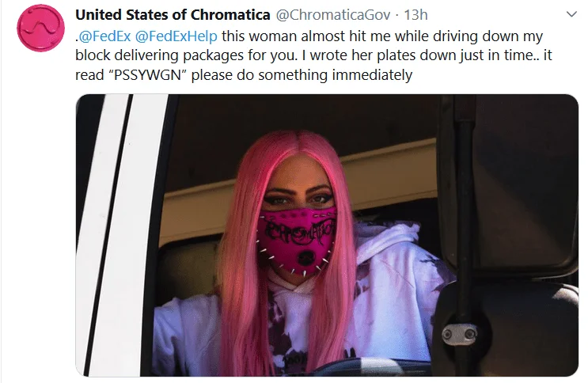Open the @FedEx mention link

pos(104,36)
